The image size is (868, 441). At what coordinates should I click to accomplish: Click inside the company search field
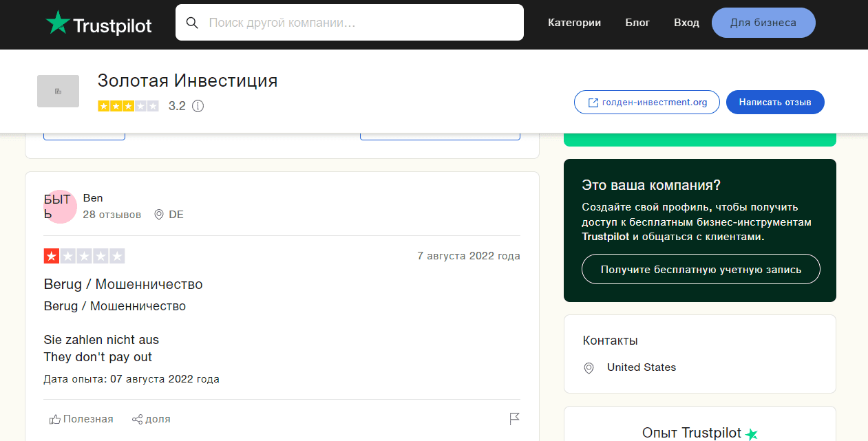pyautogui.click(x=344, y=22)
